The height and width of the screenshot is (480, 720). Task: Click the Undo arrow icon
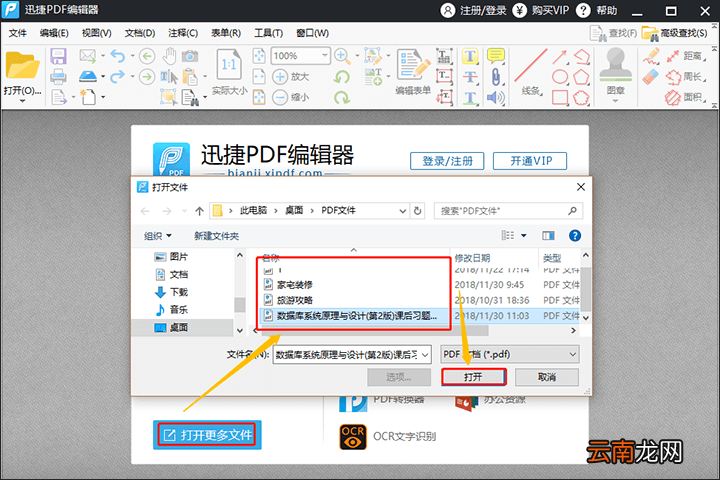click(x=118, y=56)
